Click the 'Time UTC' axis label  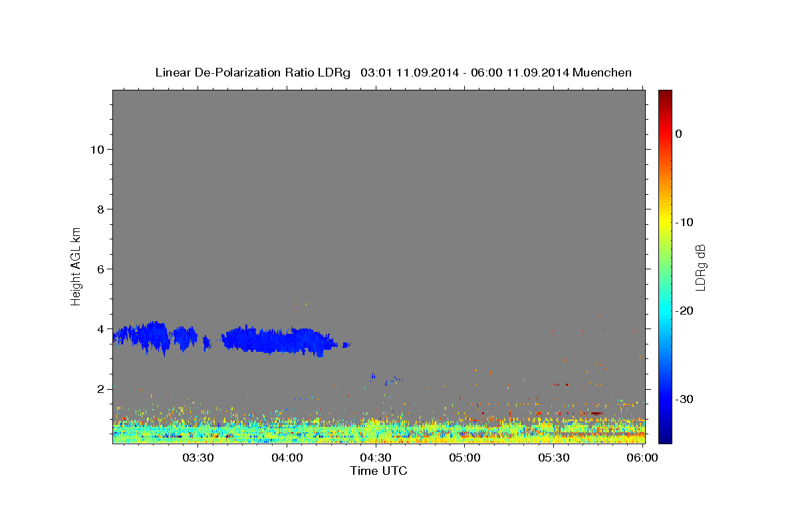pyautogui.click(x=378, y=471)
